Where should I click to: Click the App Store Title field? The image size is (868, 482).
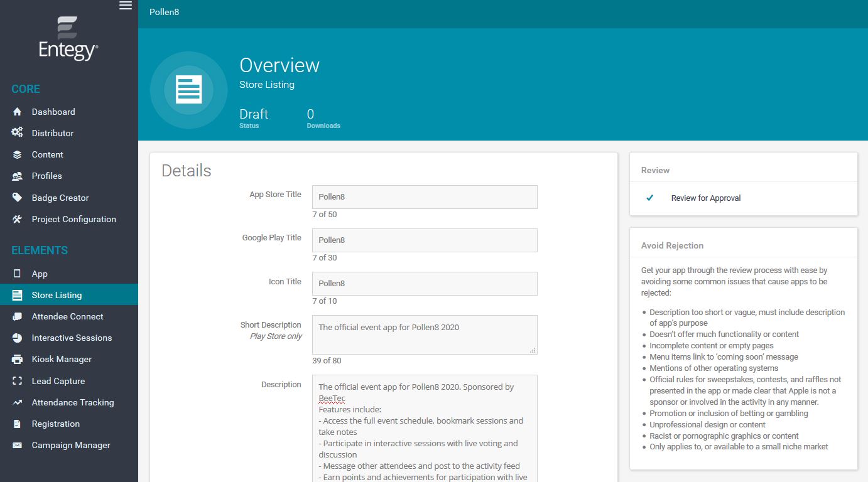pyautogui.click(x=425, y=196)
